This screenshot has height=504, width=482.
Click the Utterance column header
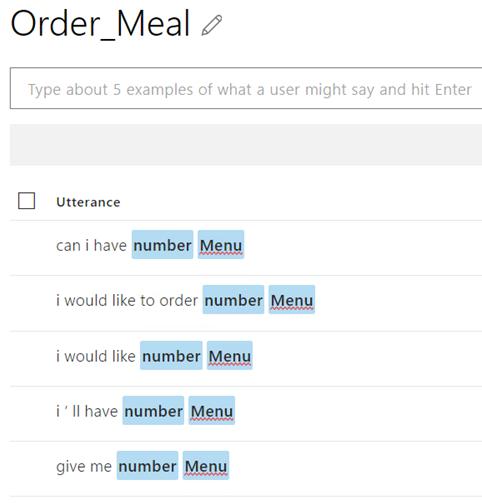click(88, 202)
